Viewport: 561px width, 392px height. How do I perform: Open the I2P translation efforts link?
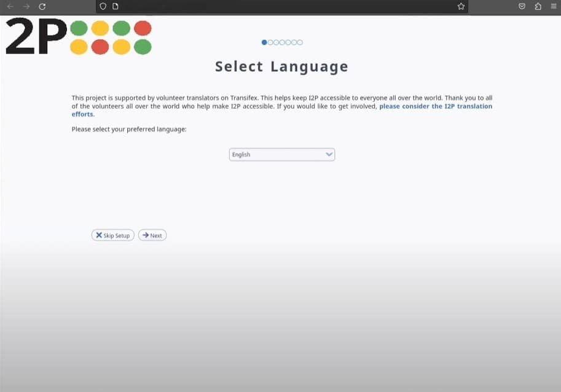pyautogui.click(x=435, y=106)
